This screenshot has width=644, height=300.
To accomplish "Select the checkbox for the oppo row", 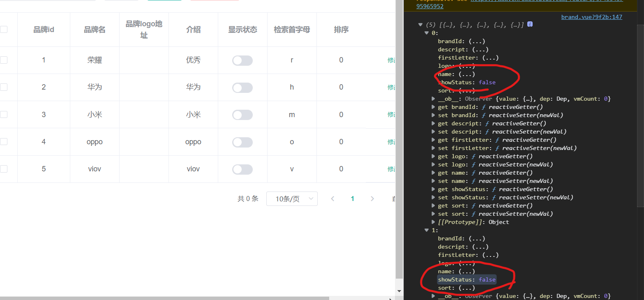I will (4, 142).
